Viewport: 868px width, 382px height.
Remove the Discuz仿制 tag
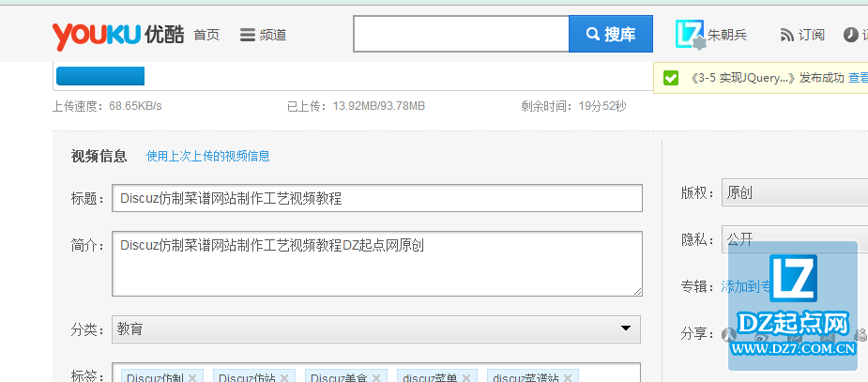[192, 378]
